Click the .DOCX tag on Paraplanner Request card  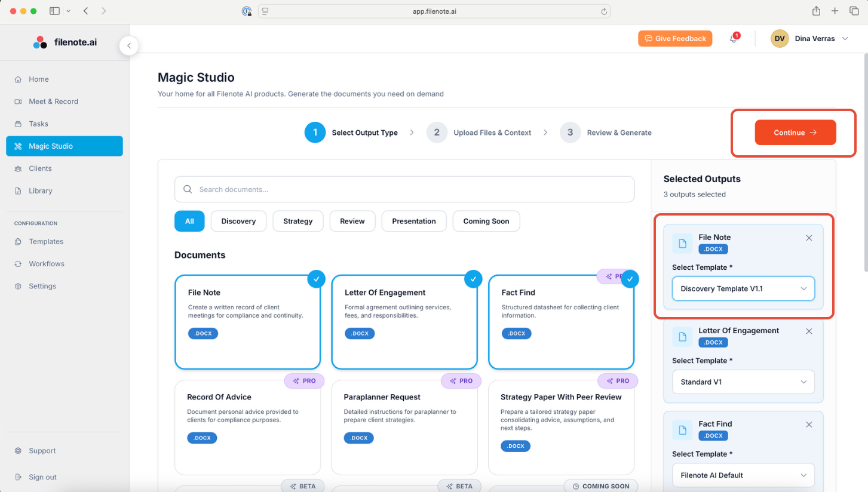359,438
